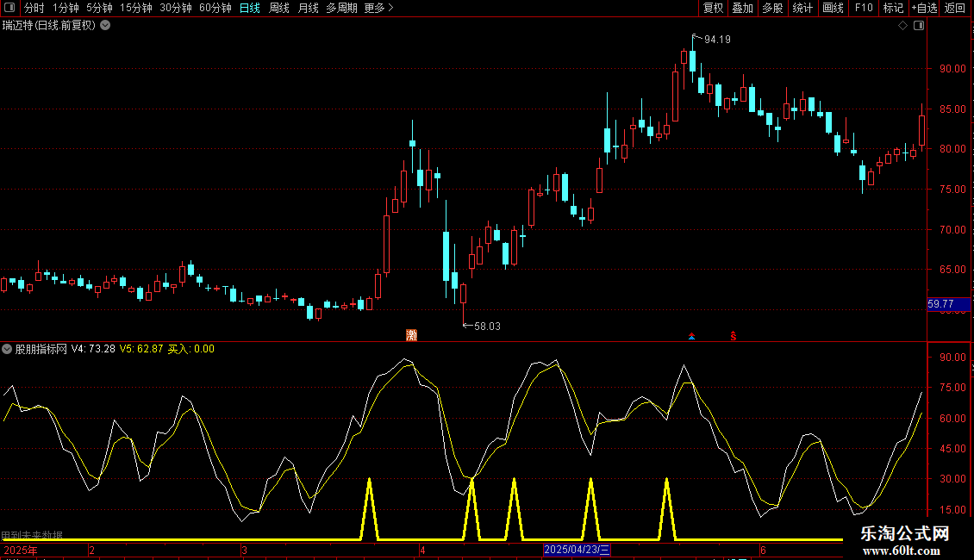Select the 15分钟 period
Image resolution: width=974 pixels, height=560 pixels.
[136, 8]
